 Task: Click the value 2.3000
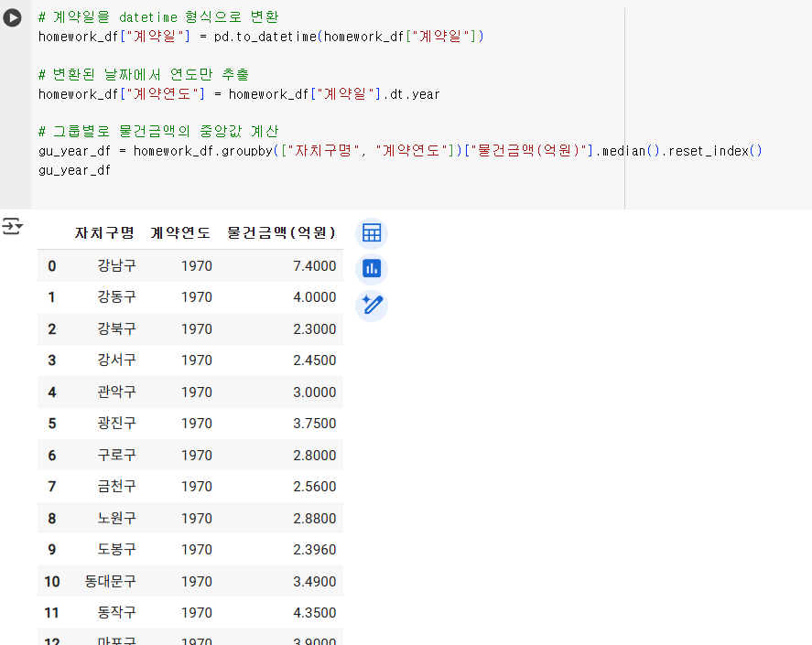point(314,329)
